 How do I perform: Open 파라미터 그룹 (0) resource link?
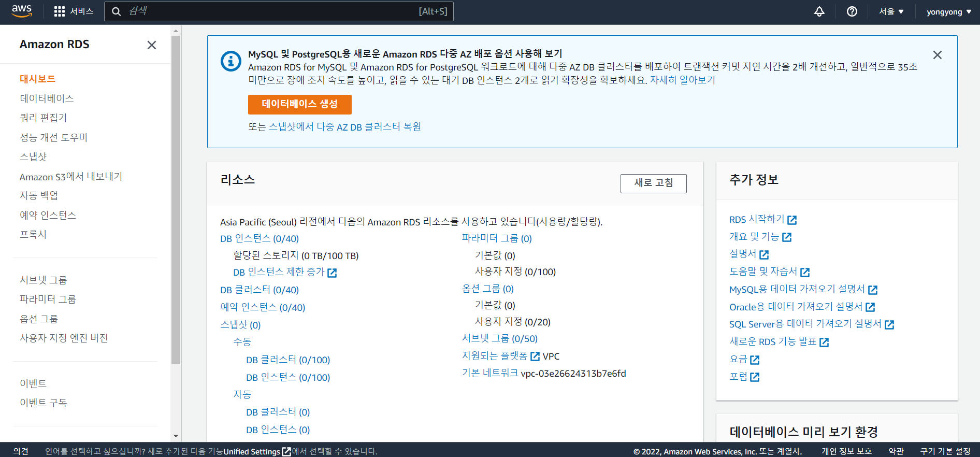coord(497,238)
